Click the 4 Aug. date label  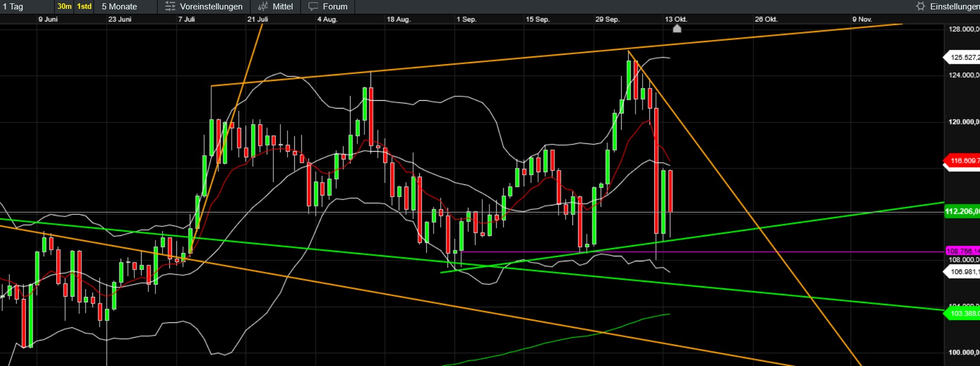(x=327, y=19)
